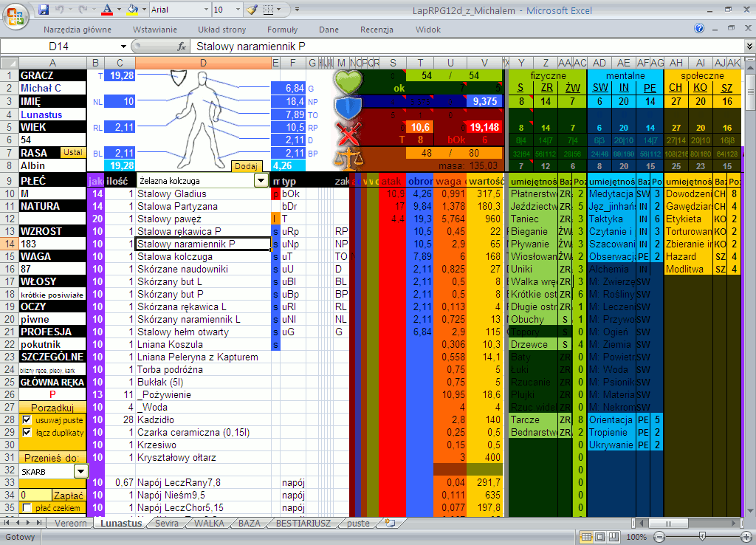Click the Format Painter brush icon
Viewport: 756px width, 545px height.
252,10
